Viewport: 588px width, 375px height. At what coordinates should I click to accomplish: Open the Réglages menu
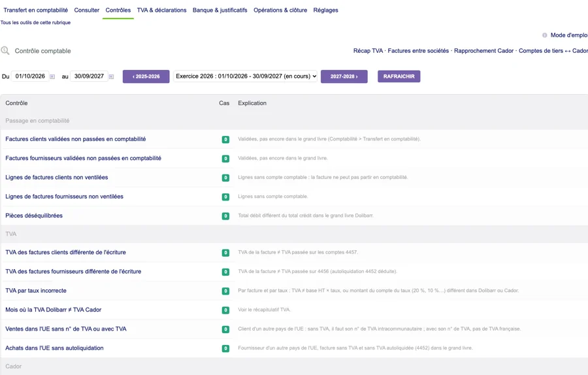click(x=326, y=10)
